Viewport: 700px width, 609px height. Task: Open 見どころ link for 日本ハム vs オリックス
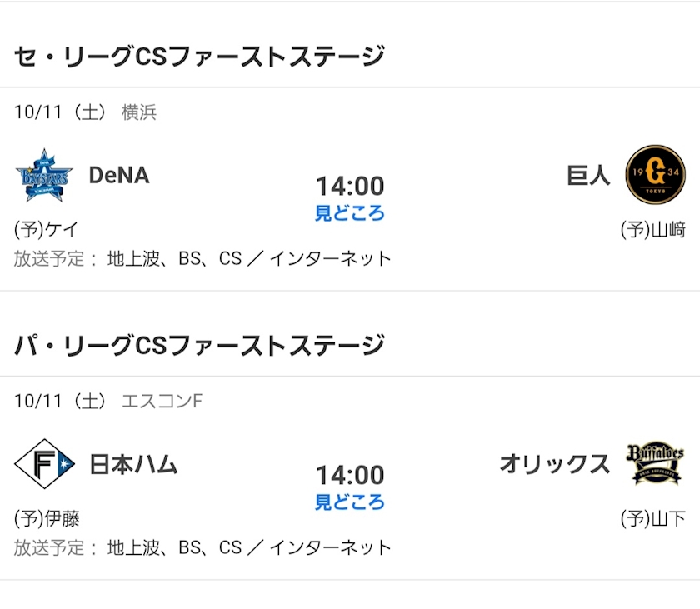(x=349, y=502)
